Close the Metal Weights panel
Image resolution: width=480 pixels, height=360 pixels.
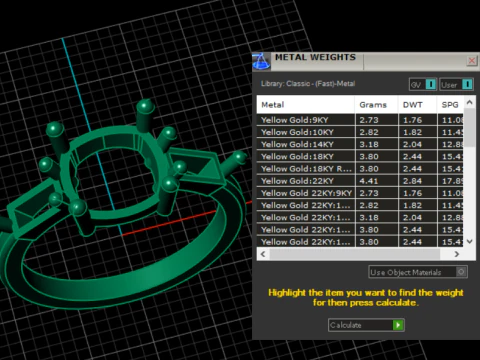pyautogui.click(x=472, y=61)
